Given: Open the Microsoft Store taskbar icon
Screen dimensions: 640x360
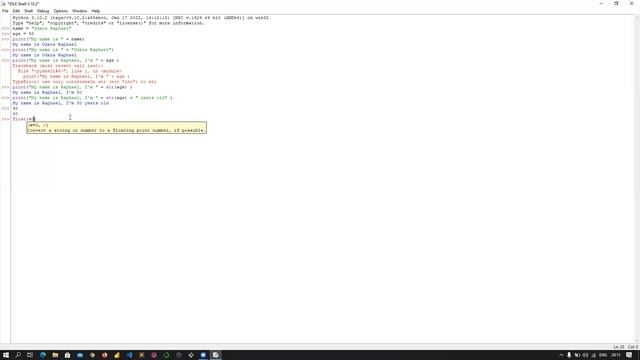Looking at the screenshot, I should [x=67, y=355].
